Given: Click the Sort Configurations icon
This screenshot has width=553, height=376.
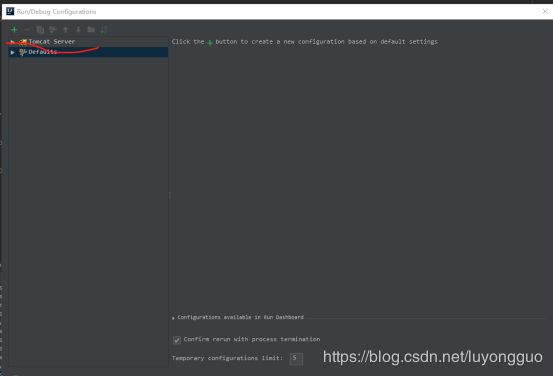Looking at the screenshot, I should [104, 30].
